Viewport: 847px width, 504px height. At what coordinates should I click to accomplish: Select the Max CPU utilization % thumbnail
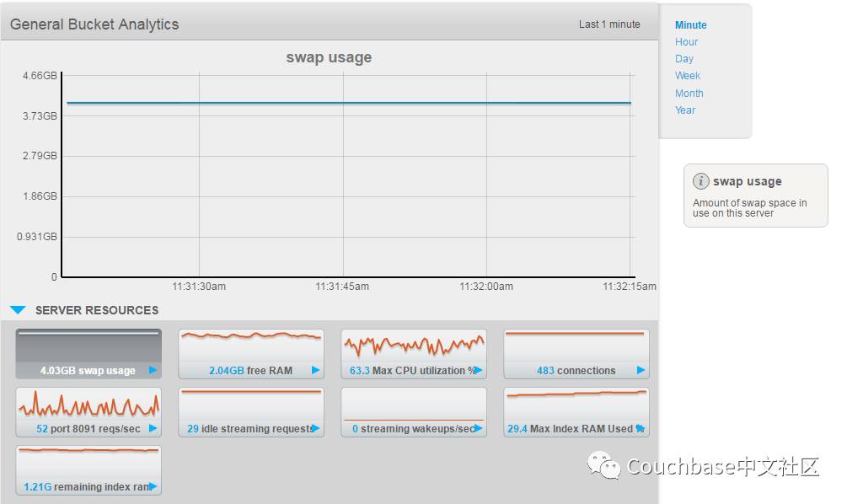coord(414,354)
